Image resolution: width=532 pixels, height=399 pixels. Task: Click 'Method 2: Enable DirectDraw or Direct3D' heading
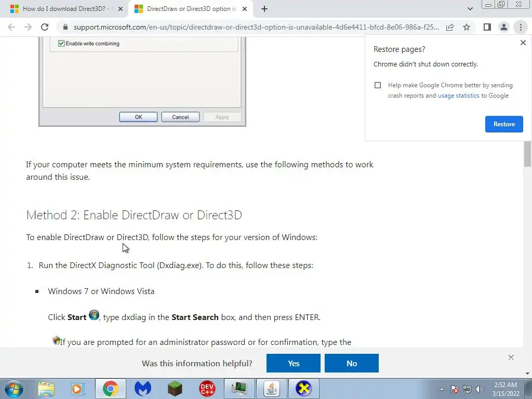point(134,215)
